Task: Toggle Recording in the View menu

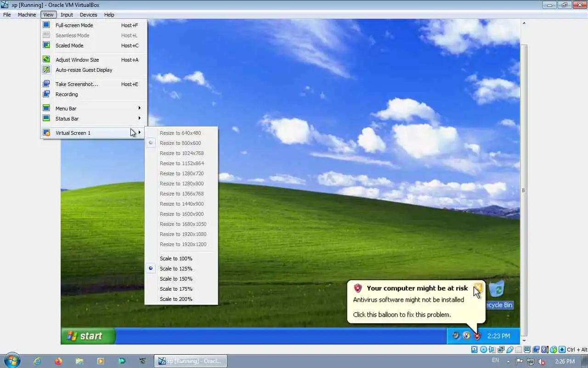Action: pyautogui.click(x=94, y=94)
